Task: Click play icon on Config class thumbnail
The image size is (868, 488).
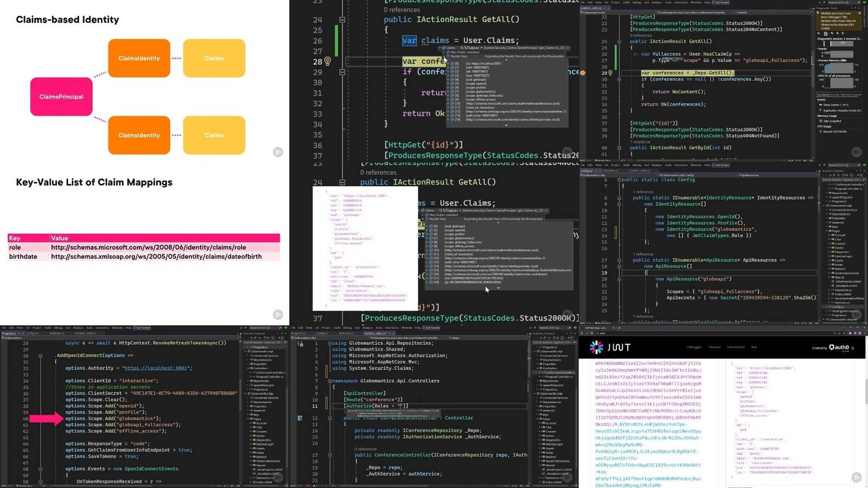Action: [857, 314]
